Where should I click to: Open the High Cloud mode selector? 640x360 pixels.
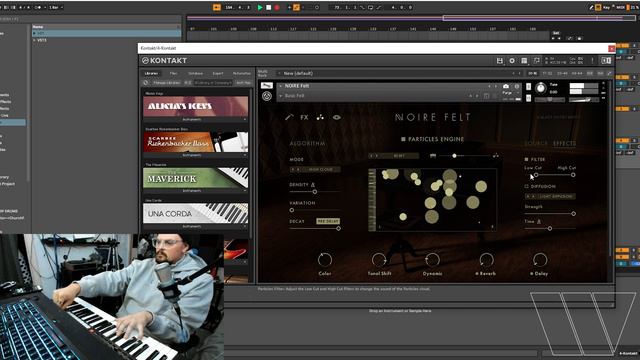(x=315, y=169)
